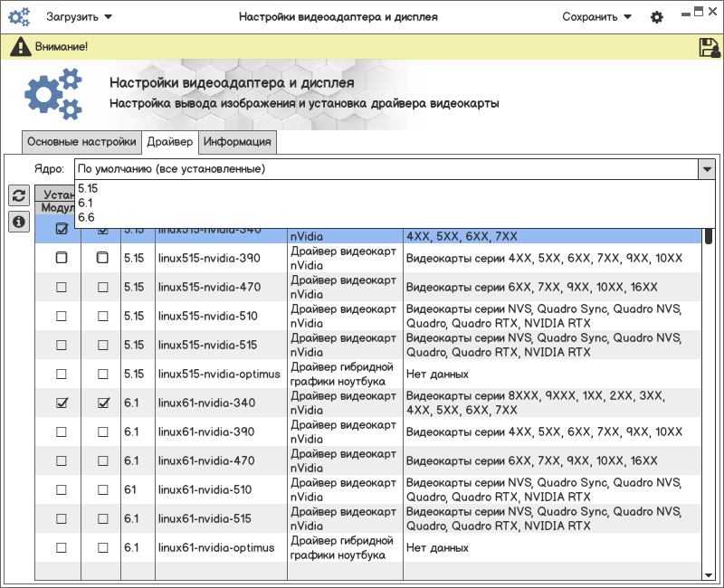Viewport: 724px width, 588px height.
Task: Click the warning triangle icon
Action: 20,47
